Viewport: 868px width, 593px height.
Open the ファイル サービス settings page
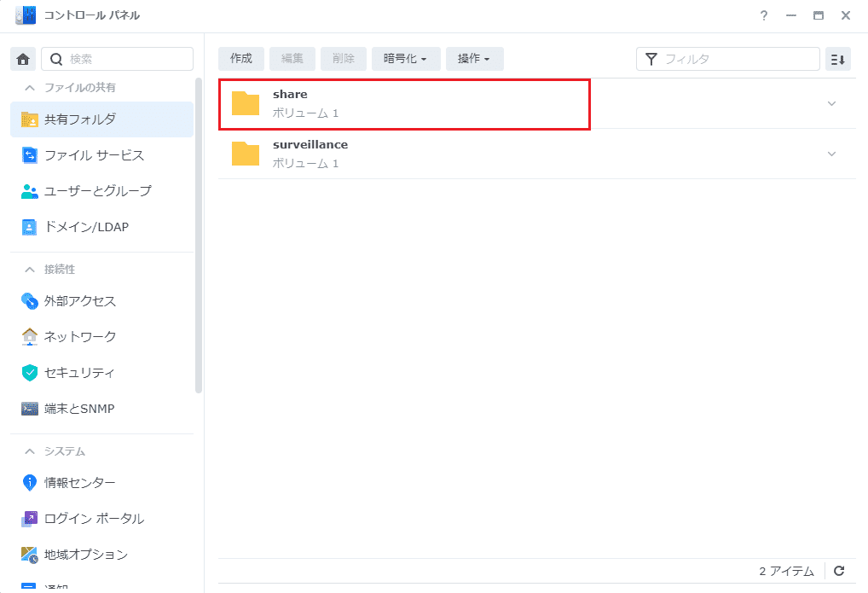click(x=101, y=155)
